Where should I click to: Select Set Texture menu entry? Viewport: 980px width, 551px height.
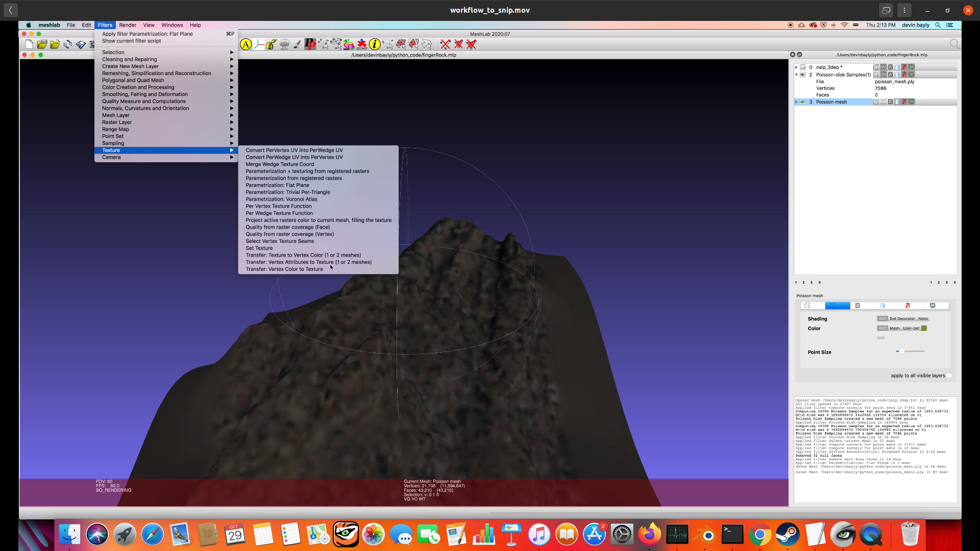pos(318,248)
